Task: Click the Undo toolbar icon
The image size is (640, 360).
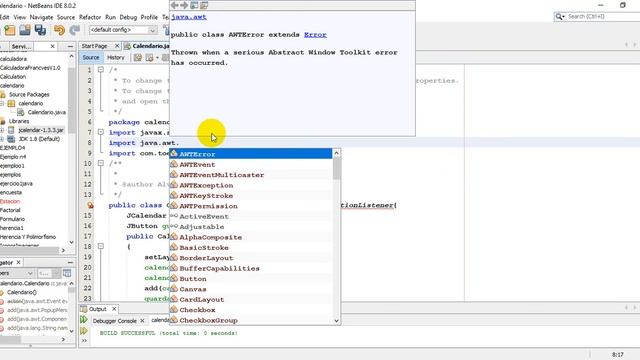Action: coord(59,30)
